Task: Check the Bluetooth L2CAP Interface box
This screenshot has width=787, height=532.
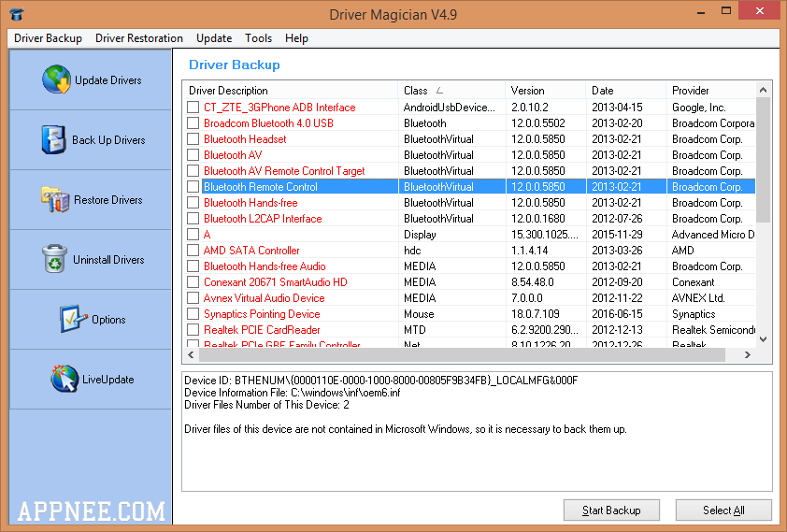Action: (193, 219)
